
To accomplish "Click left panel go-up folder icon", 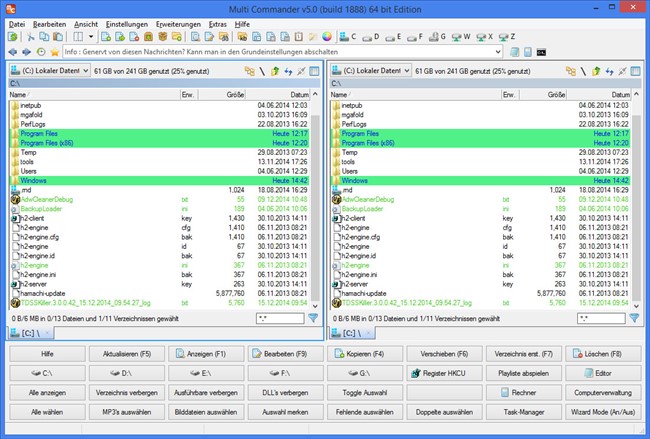I will pyautogui.click(x=275, y=71).
